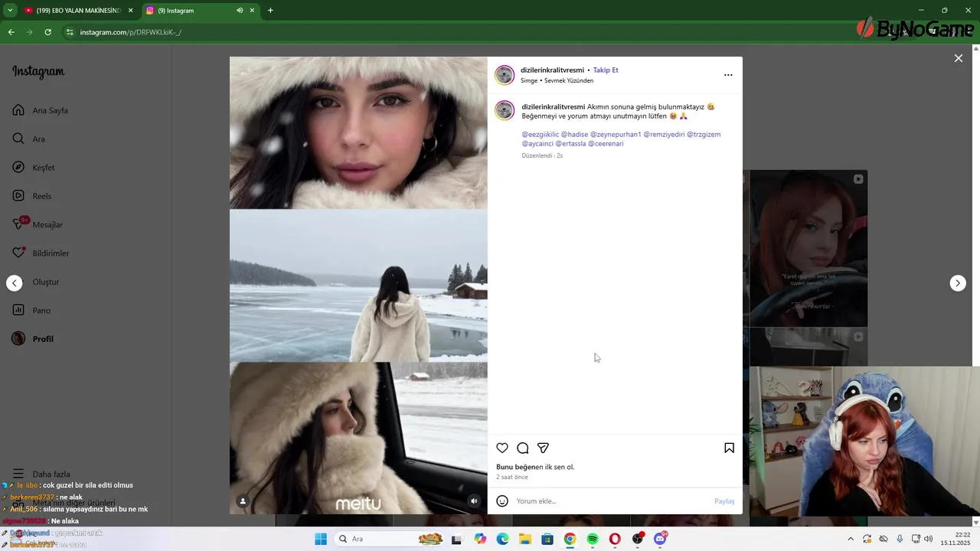Click the system tray microphone icon
Image resolution: width=980 pixels, height=551 pixels.
pos(900,539)
